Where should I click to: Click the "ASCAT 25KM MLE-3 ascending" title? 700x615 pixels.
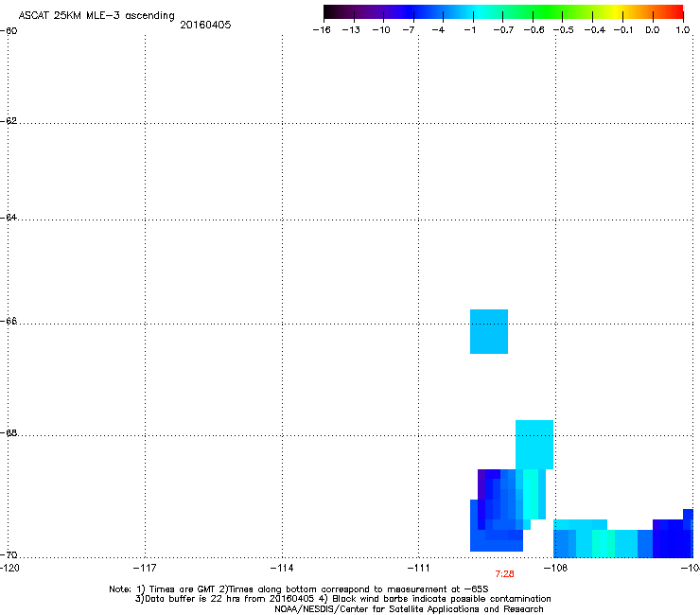(x=96, y=16)
